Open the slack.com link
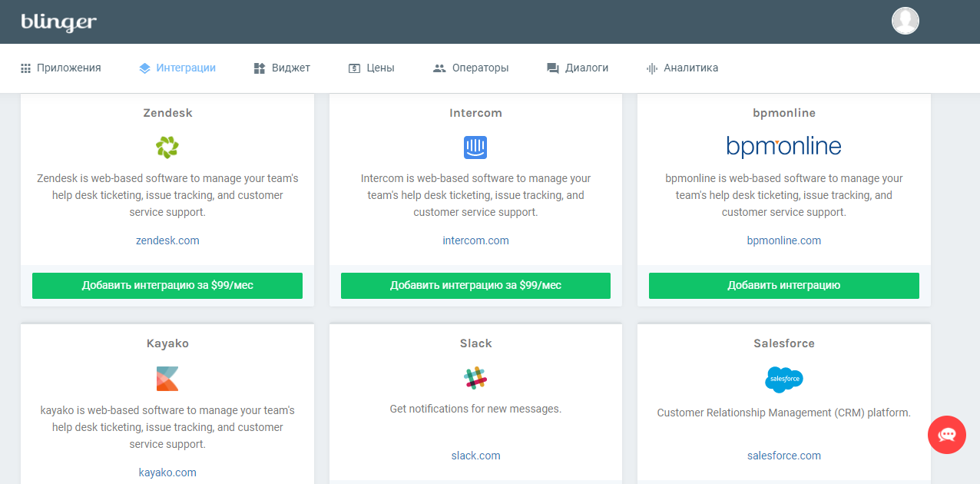 (x=475, y=456)
